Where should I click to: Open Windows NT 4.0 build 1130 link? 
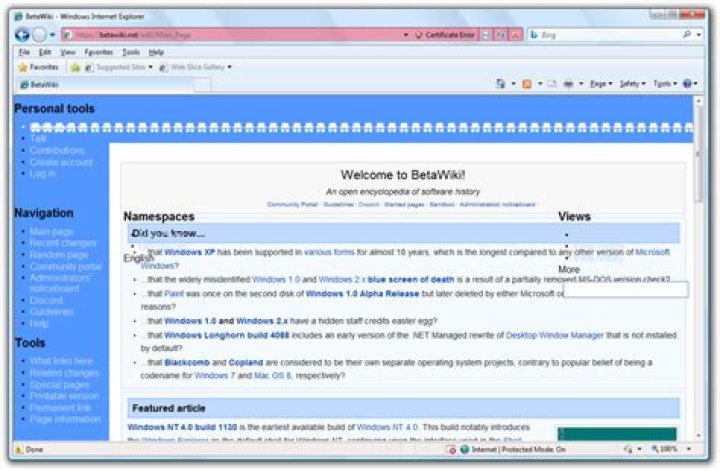[182, 427]
